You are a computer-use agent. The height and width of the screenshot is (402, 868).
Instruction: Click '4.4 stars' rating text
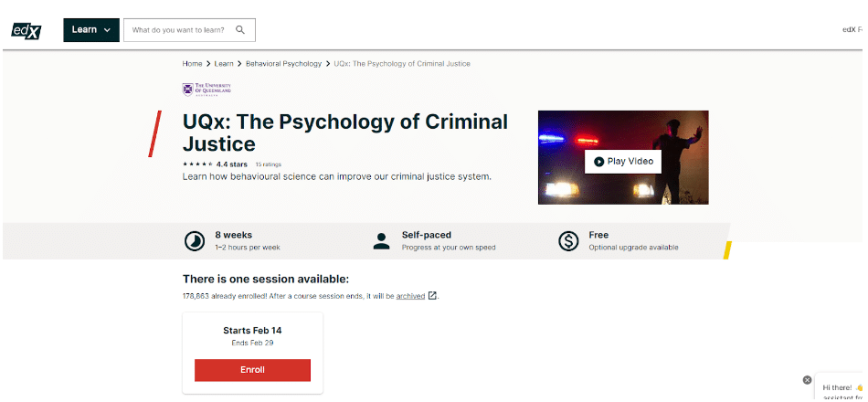(232, 164)
